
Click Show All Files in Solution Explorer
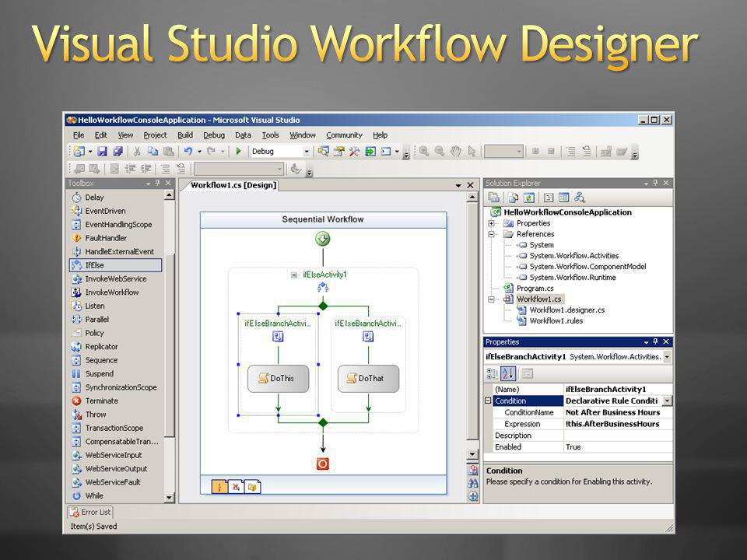point(513,197)
